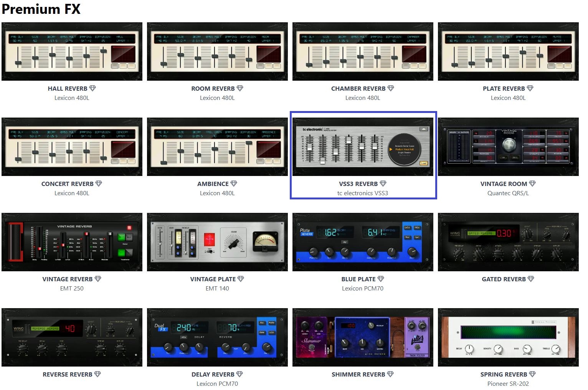Click the diamond icon beside Vintage Plate

point(241,279)
